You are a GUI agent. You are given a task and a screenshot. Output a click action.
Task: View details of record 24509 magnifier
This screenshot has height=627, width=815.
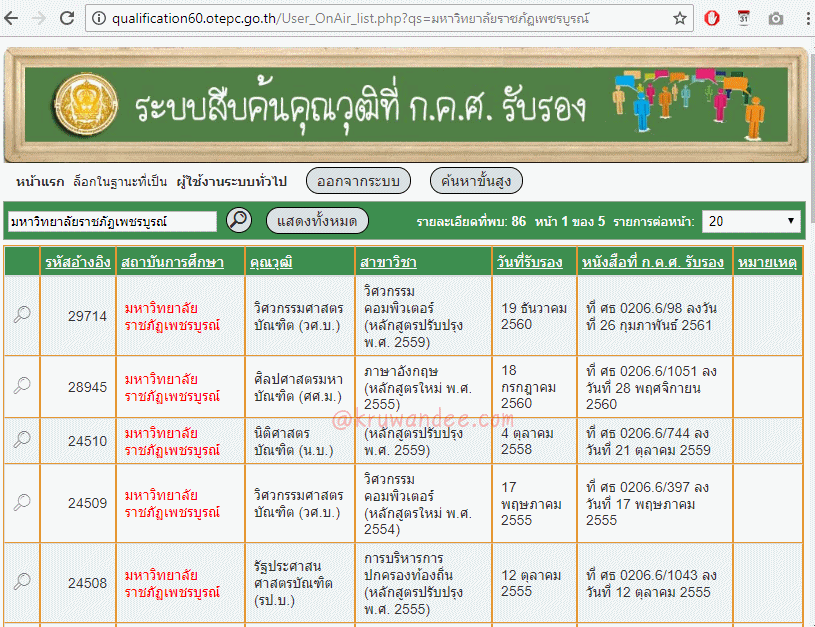tap(22, 502)
